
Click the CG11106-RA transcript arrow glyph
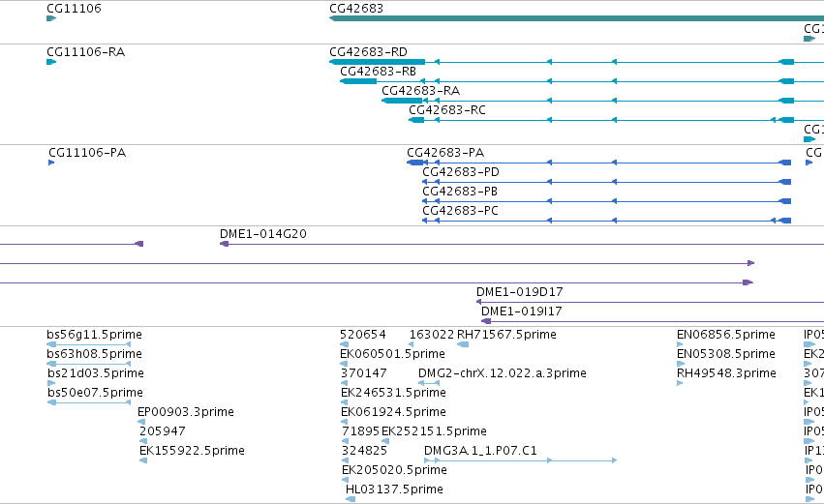click(x=51, y=63)
